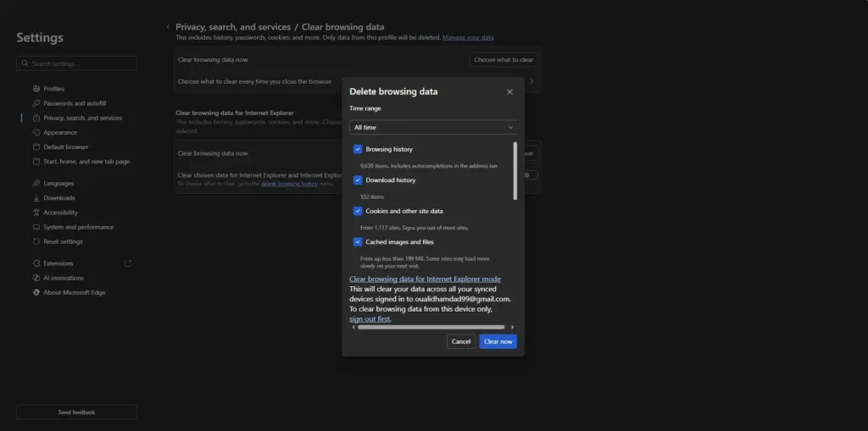Image resolution: width=868 pixels, height=431 pixels.
Task: Click the About Microsoft Edge icon
Action: 36,292
